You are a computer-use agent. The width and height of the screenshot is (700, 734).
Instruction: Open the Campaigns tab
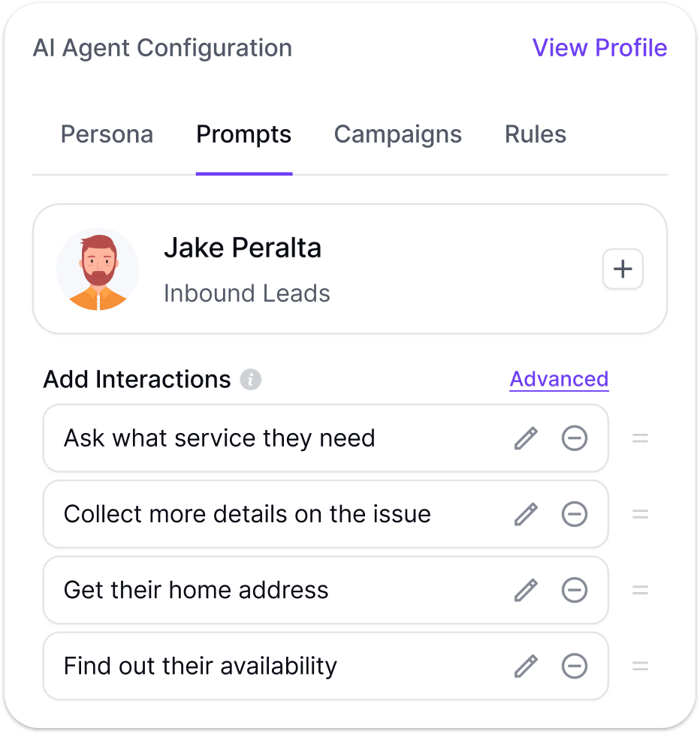tap(398, 135)
